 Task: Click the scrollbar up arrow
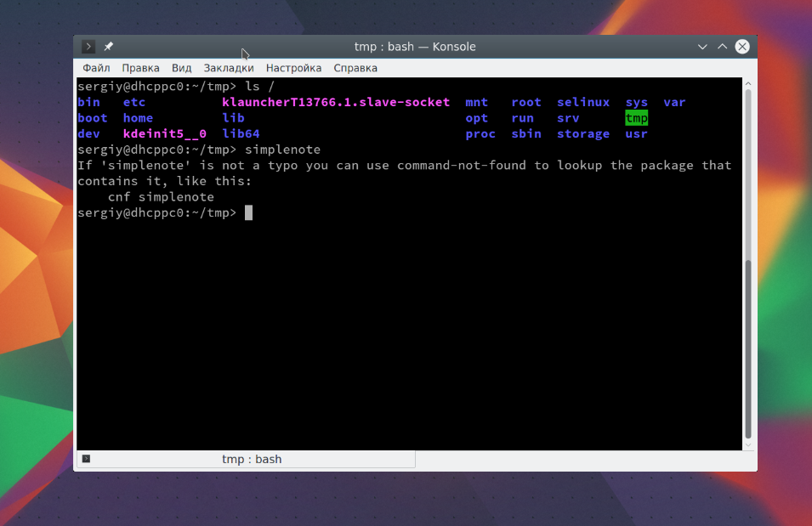[x=747, y=83]
